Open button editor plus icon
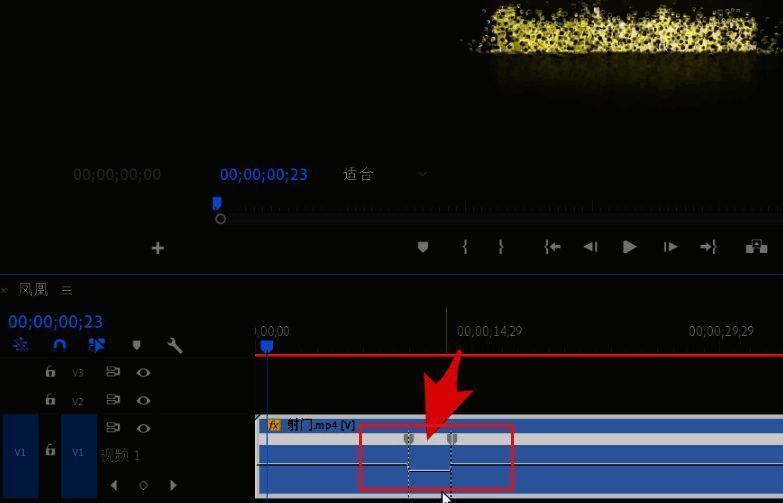This screenshot has height=503, width=783. (x=157, y=248)
